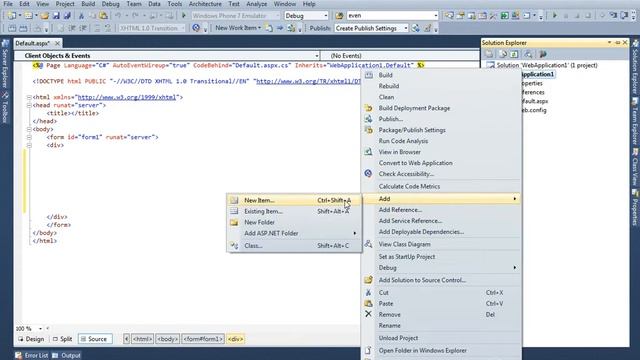Click the <form#form1> breadcrumb button
The width and height of the screenshot is (640, 360).
coord(203,339)
